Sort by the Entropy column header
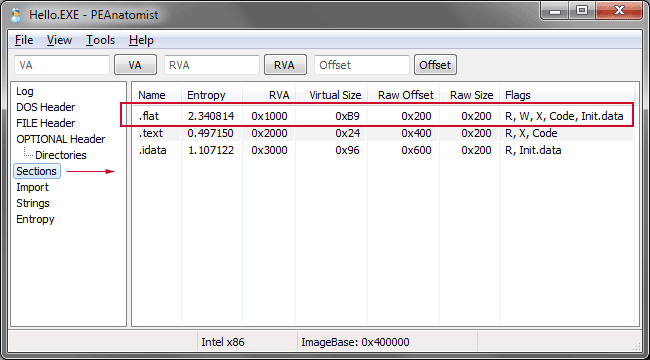 pos(212,95)
